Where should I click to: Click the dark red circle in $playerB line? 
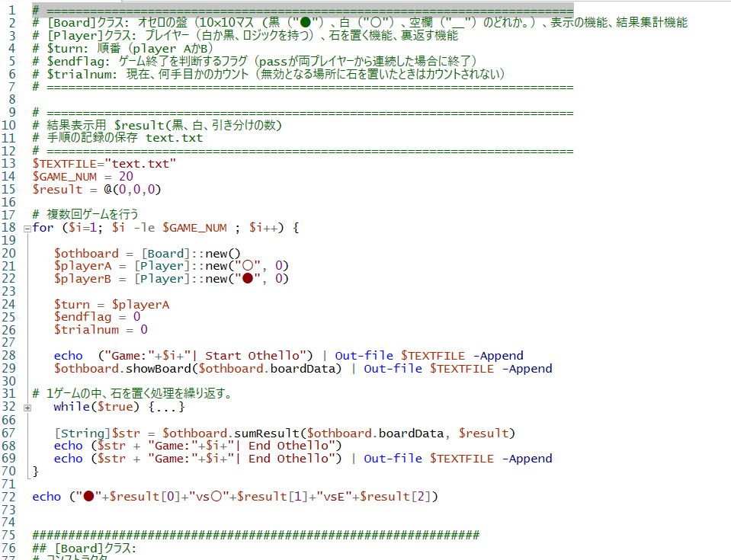coord(247,279)
